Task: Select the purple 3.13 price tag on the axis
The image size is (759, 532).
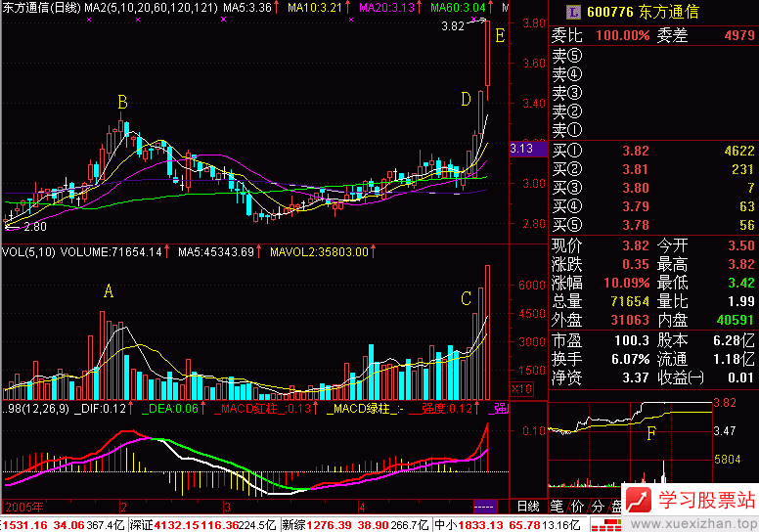Action: point(528,149)
